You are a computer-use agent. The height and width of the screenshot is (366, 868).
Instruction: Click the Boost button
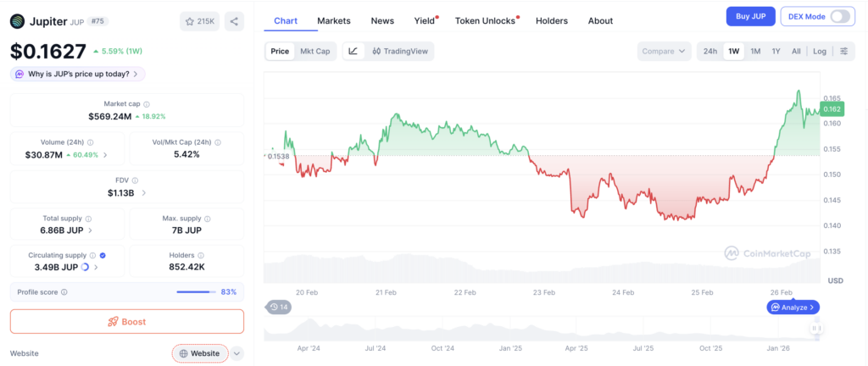point(127,322)
